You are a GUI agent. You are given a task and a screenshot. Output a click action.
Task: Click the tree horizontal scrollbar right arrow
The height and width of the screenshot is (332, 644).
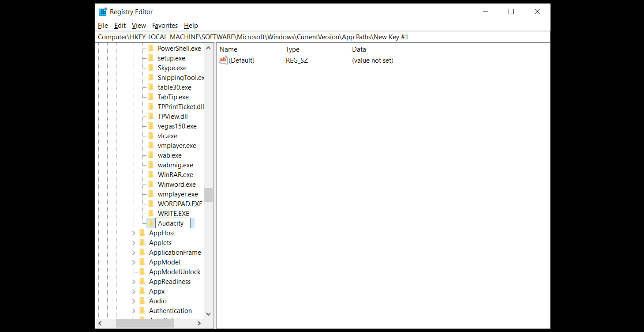199,324
